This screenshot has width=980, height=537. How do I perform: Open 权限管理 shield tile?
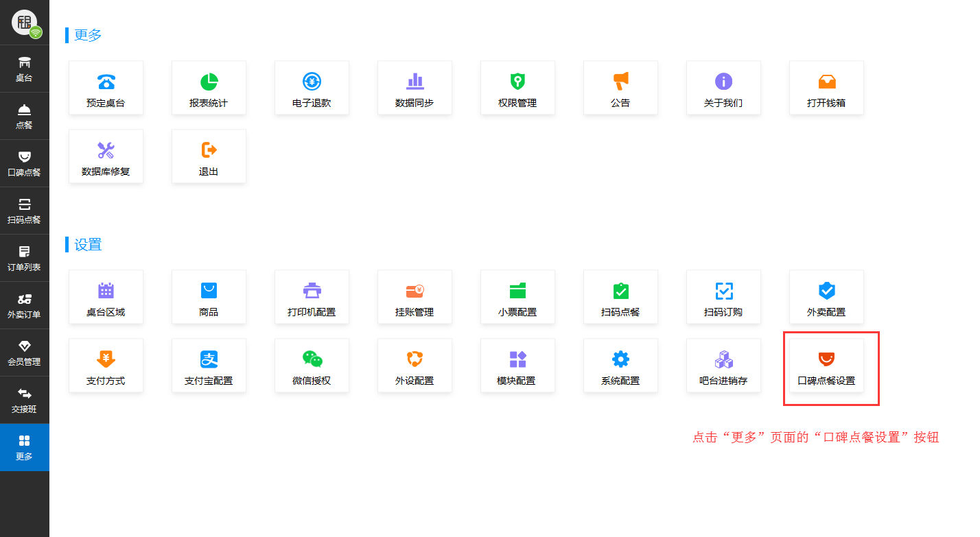(517, 88)
